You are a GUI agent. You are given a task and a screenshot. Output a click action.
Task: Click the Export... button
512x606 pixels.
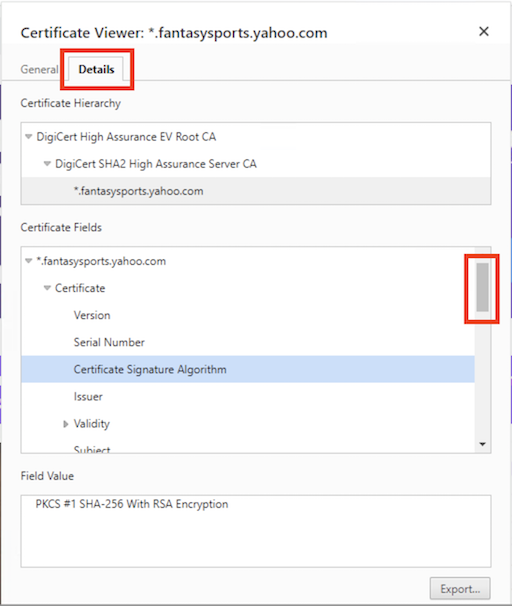(x=460, y=589)
